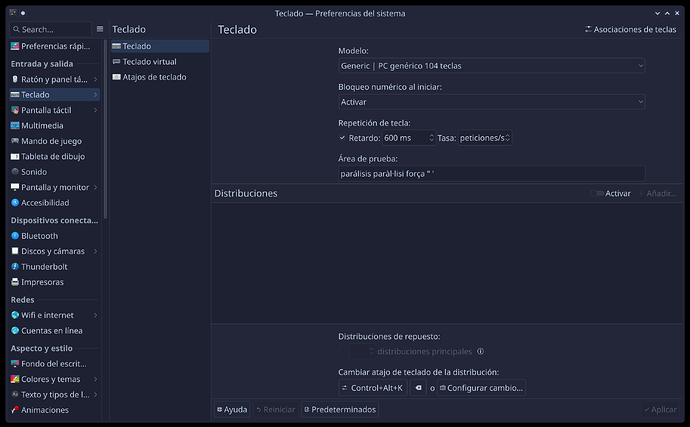Clear the Control+Alt+K shortcut with the erase icon
The image size is (690, 427).
tap(417, 388)
